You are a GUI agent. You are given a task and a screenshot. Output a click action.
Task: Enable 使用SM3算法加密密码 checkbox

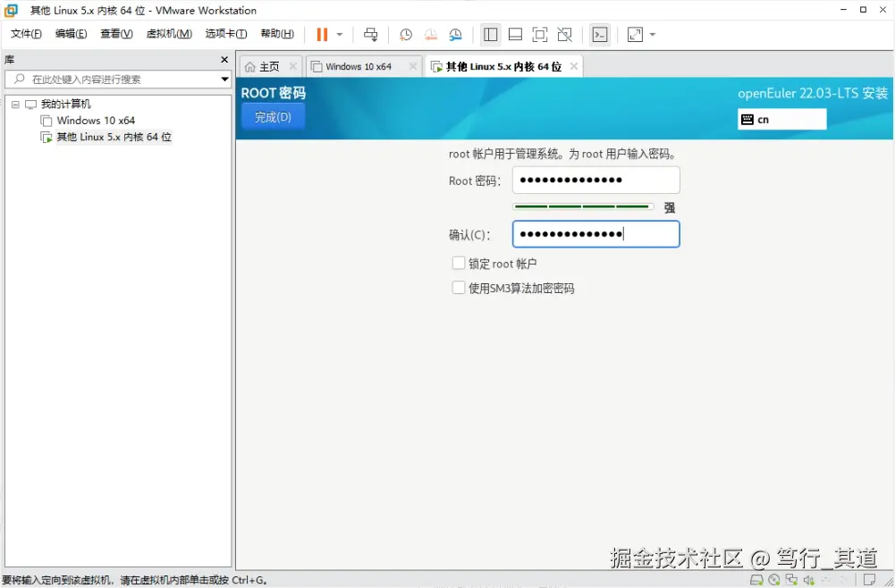pos(459,288)
